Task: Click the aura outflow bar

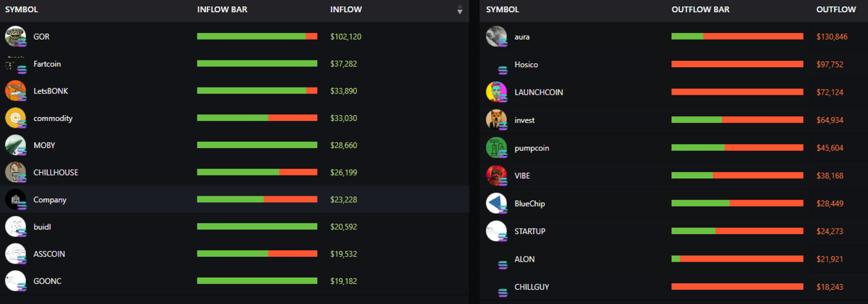Action: pyautogui.click(x=737, y=36)
